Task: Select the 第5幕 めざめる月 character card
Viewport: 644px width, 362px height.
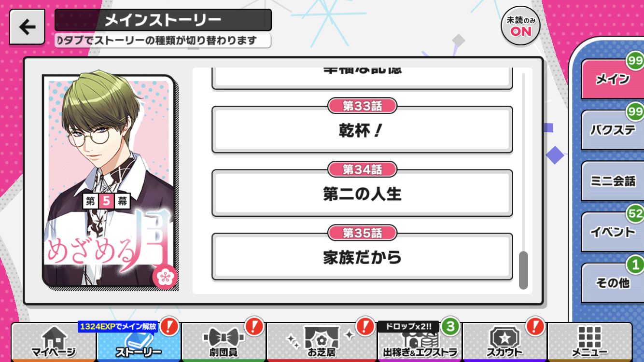Action: 110,183
